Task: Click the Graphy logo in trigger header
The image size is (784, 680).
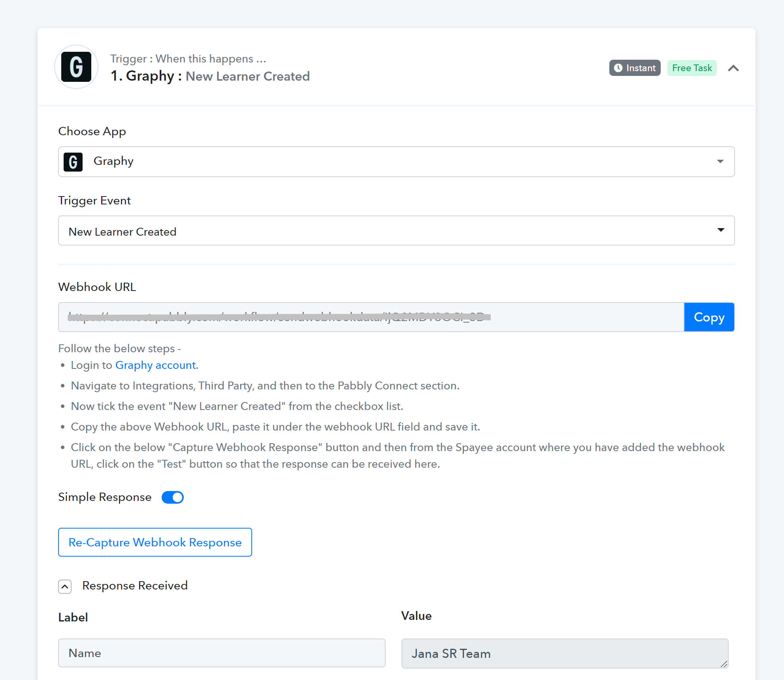Action: [76, 67]
